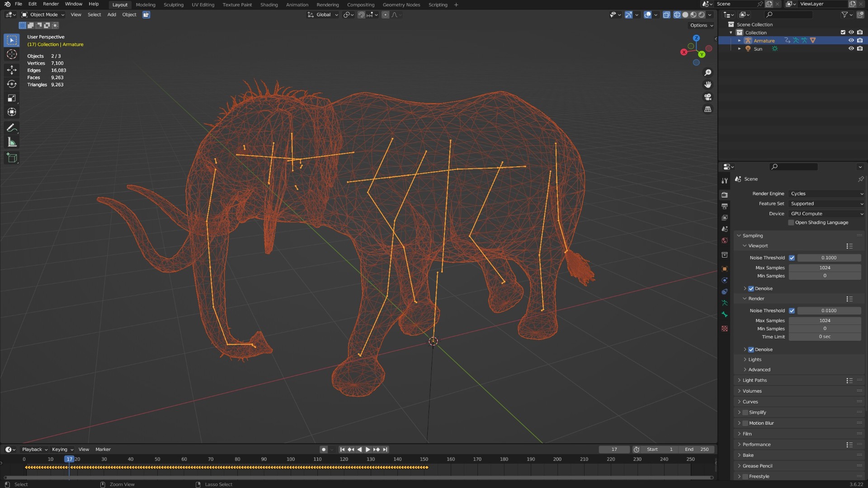Enable the Motion Blur checkbox
The image size is (868, 488).
point(745,423)
